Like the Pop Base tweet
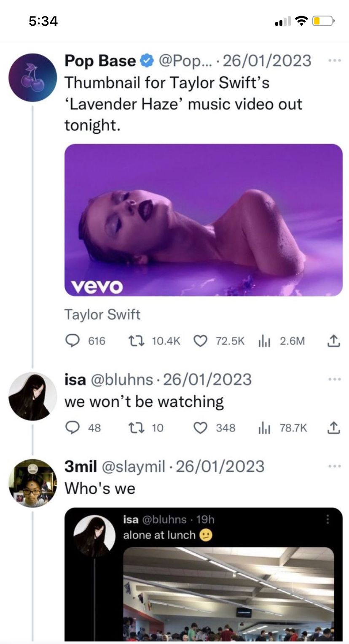 (x=200, y=341)
